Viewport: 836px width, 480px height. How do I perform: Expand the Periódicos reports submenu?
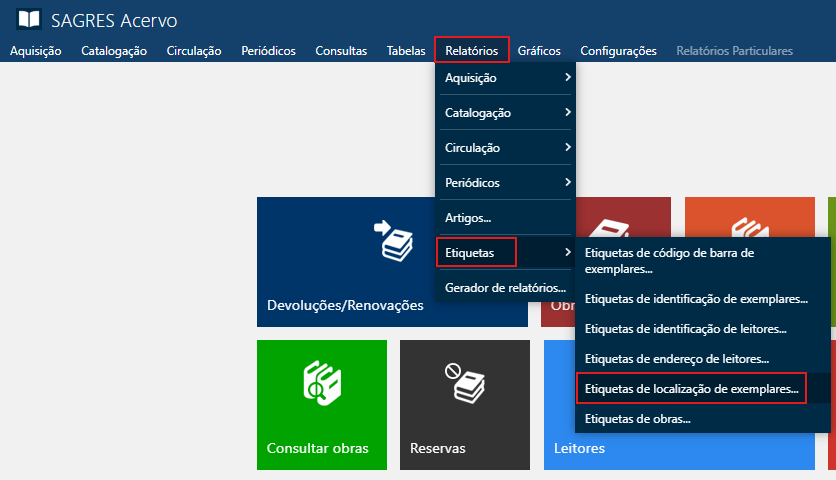click(x=506, y=183)
